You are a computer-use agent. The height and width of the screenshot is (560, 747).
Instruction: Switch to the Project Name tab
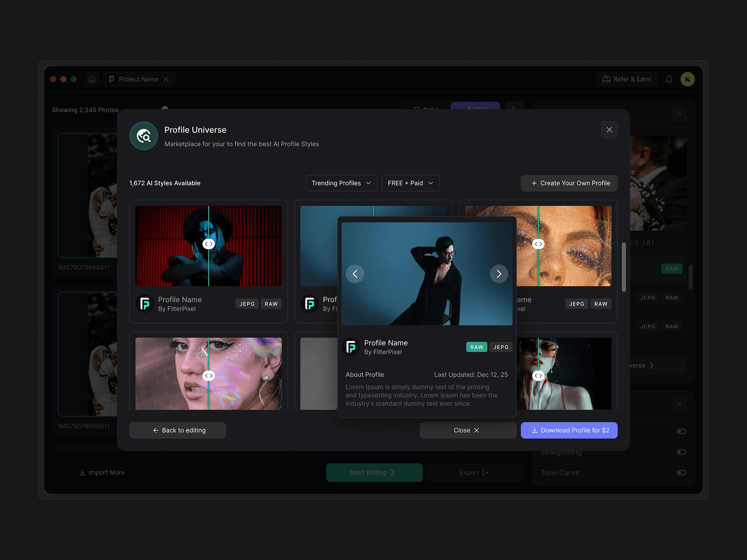tap(139, 79)
